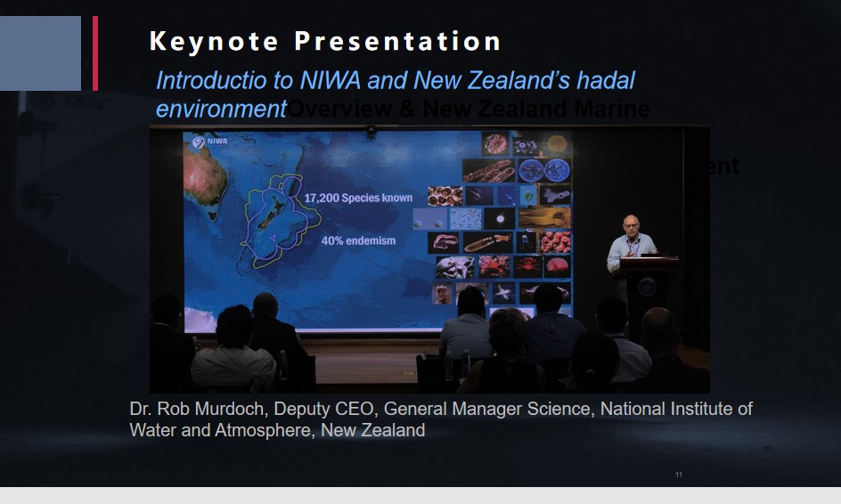Click the twin blue petri dish photo
The width and height of the screenshot is (841, 504).
[x=543, y=170]
